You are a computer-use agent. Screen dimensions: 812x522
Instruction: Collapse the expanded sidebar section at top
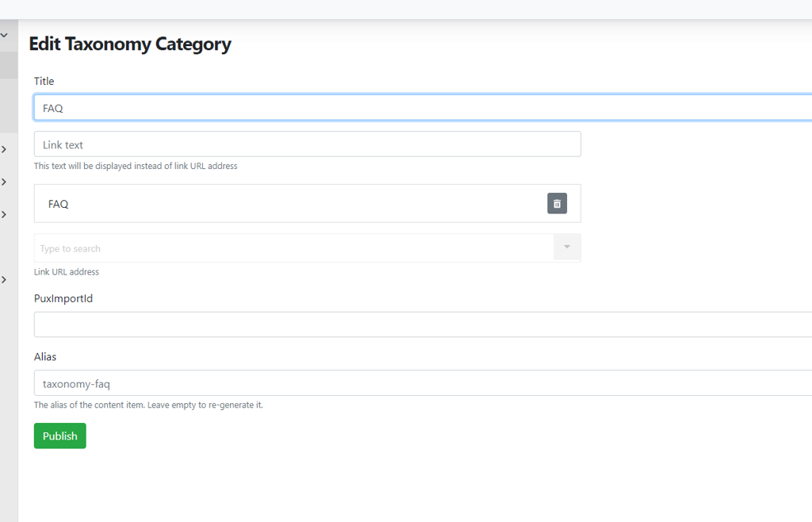pos(4,36)
